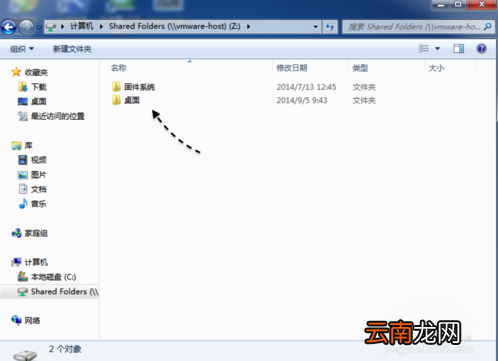Image resolution: width=498 pixels, height=361 pixels.
Task: Click the local disk C: drive icon
Action: click(x=23, y=276)
